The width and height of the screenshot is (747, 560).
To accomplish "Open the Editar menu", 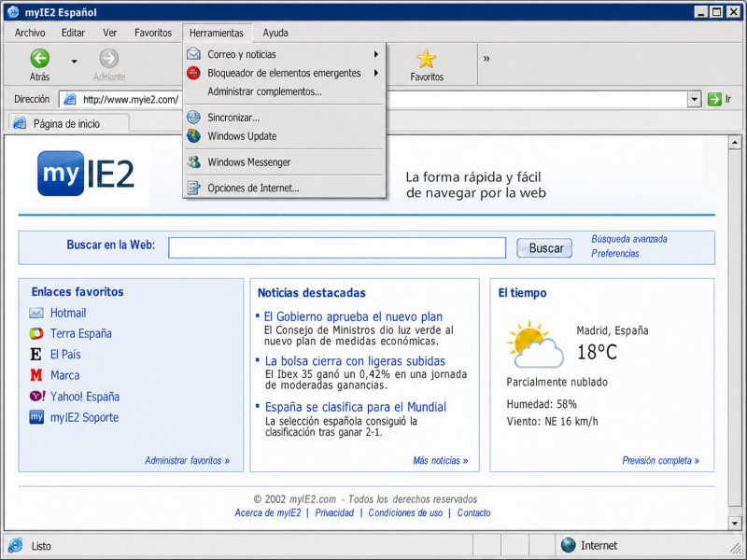I will tap(73, 33).
